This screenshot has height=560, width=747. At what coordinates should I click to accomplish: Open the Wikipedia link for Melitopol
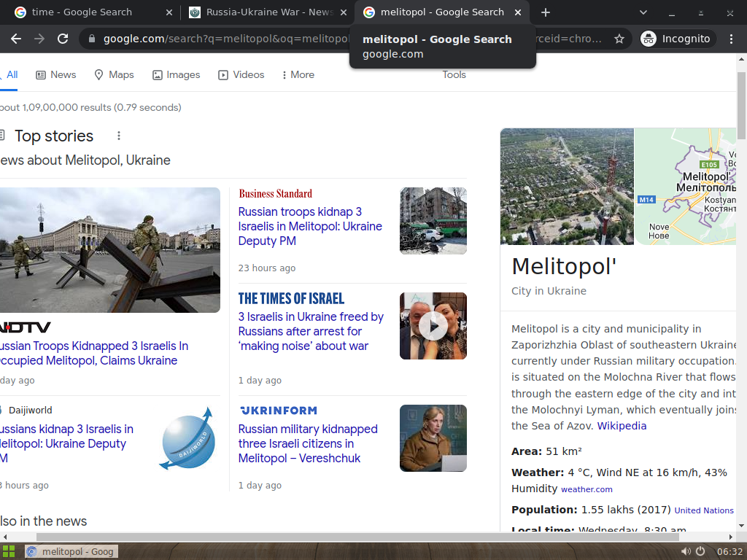click(x=622, y=426)
